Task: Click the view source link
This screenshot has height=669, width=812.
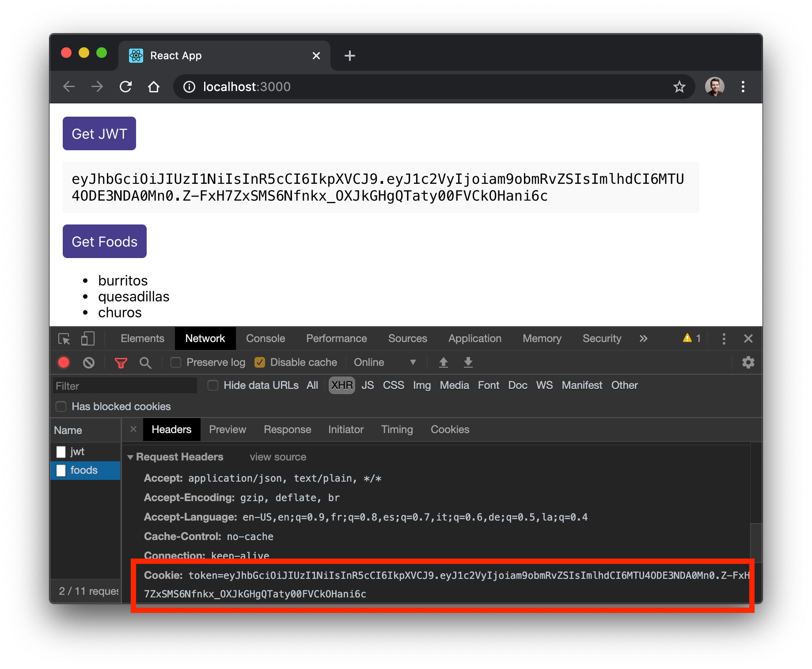Action: [x=278, y=457]
